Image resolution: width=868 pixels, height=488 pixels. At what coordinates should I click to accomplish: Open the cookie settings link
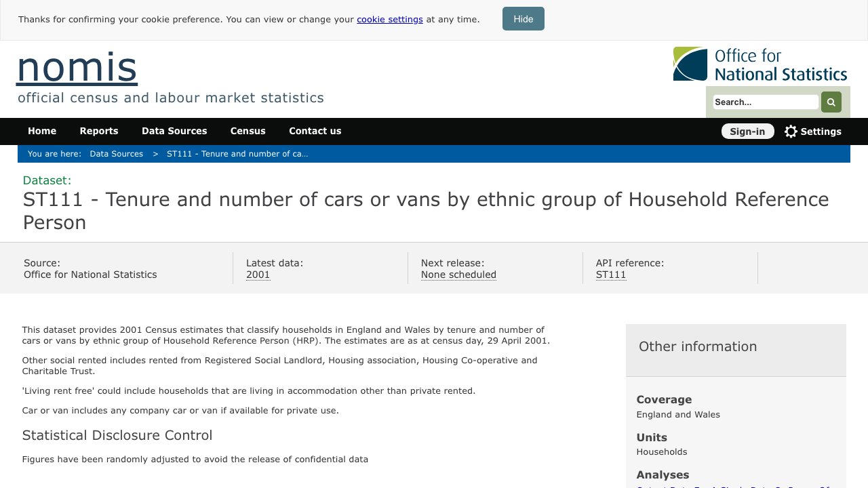click(x=390, y=19)
